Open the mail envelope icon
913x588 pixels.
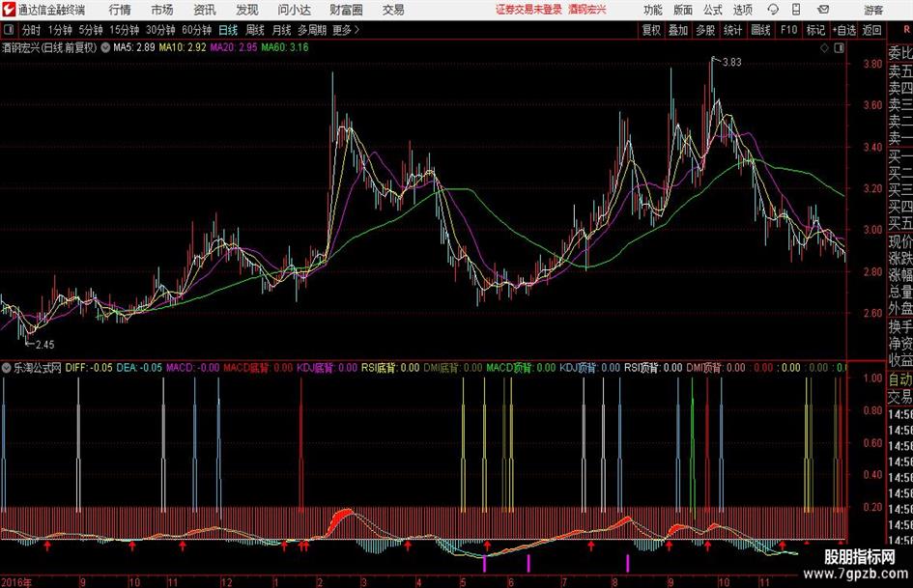pyautogui.click(x=823, y=10)
